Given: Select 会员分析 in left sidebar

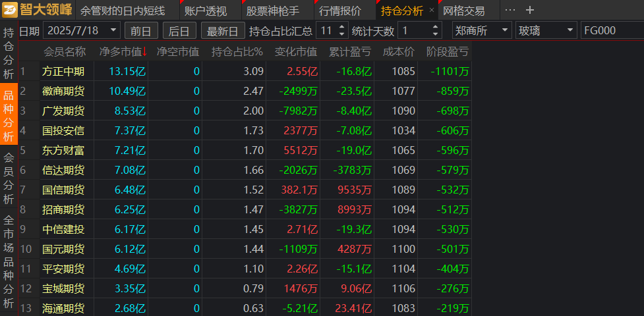Looking at the screenshot, I should tap(9, 177).
